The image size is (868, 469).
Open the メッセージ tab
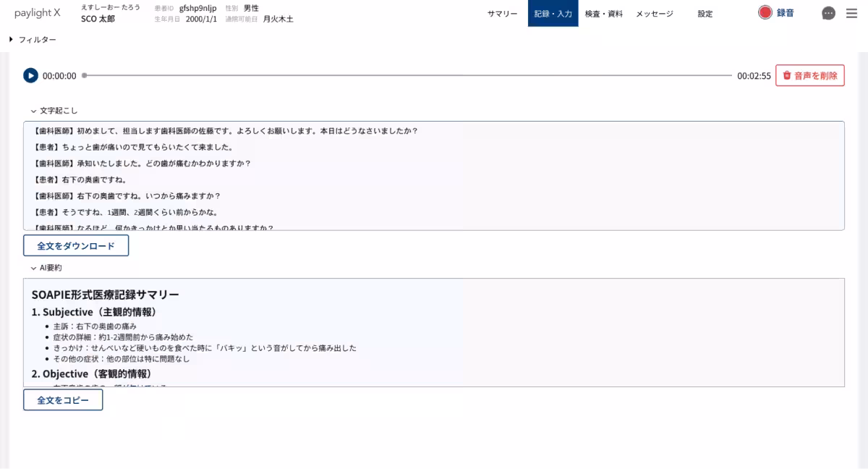tap(653, 13)
